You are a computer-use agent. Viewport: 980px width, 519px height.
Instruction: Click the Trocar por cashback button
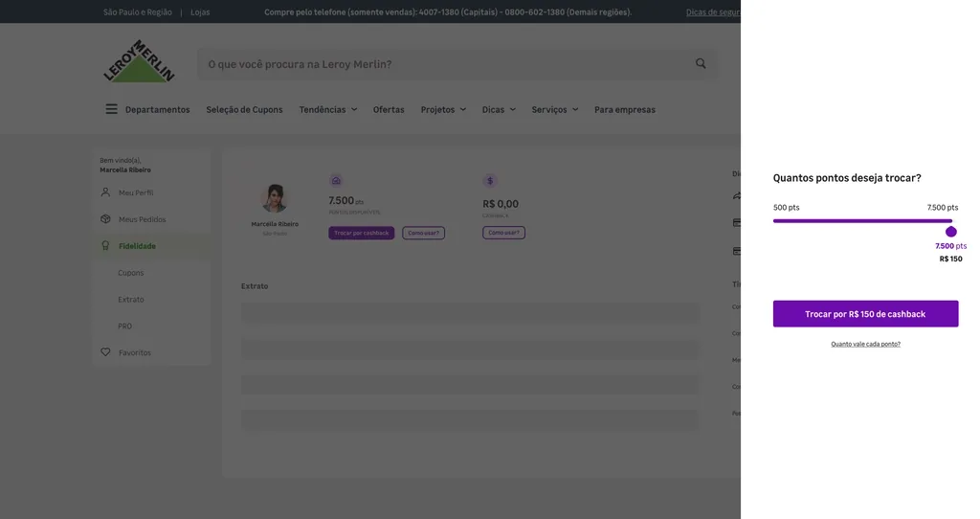[361, 233]
